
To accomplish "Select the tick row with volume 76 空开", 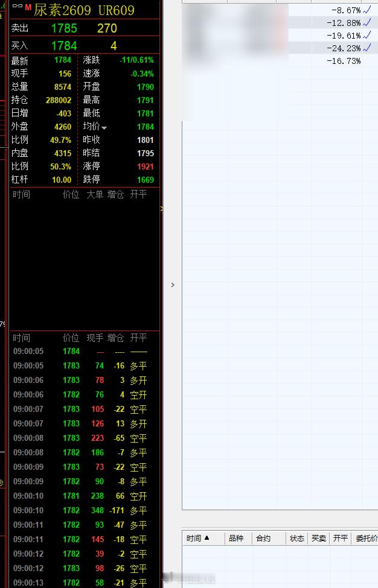I will (85, 394).
